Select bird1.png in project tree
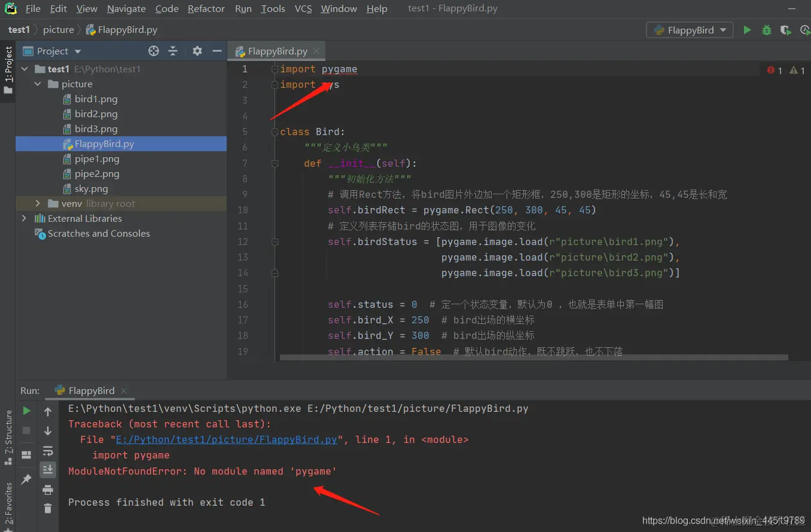This screenshot has width=811, height=532. [96, 99]
